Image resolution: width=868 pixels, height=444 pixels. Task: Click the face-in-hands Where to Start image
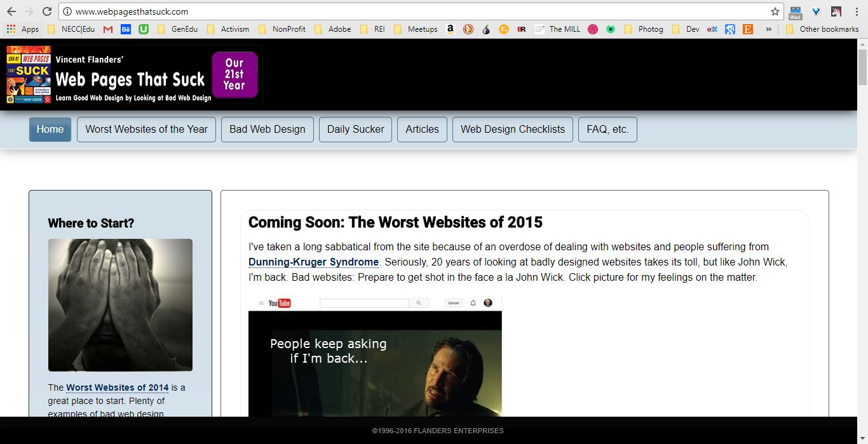120,305
